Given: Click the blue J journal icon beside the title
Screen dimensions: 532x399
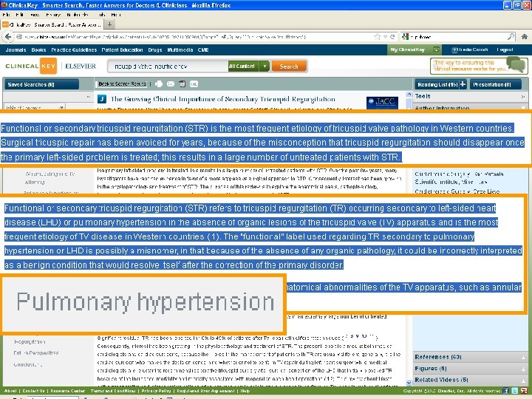Looking at the screenshot, I should [x=101, y=99].
